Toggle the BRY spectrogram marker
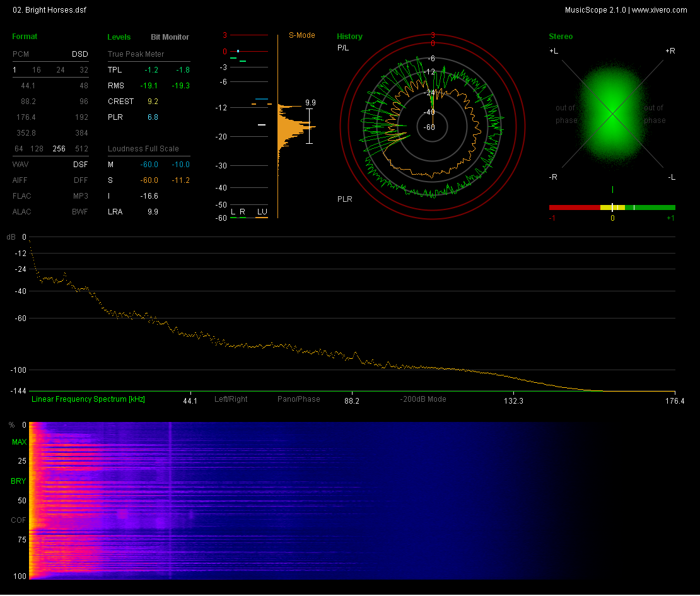The image size is (700, 596). [x=18, y=481]
